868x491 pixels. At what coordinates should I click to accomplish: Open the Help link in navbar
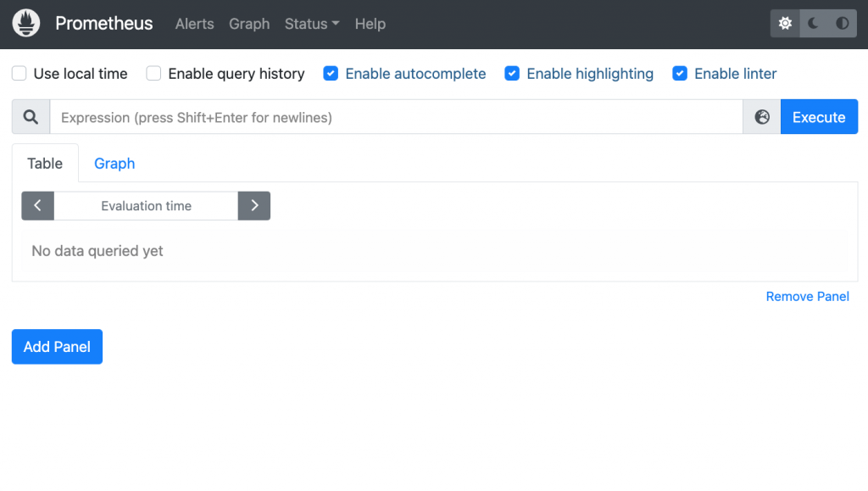(370, 24)
